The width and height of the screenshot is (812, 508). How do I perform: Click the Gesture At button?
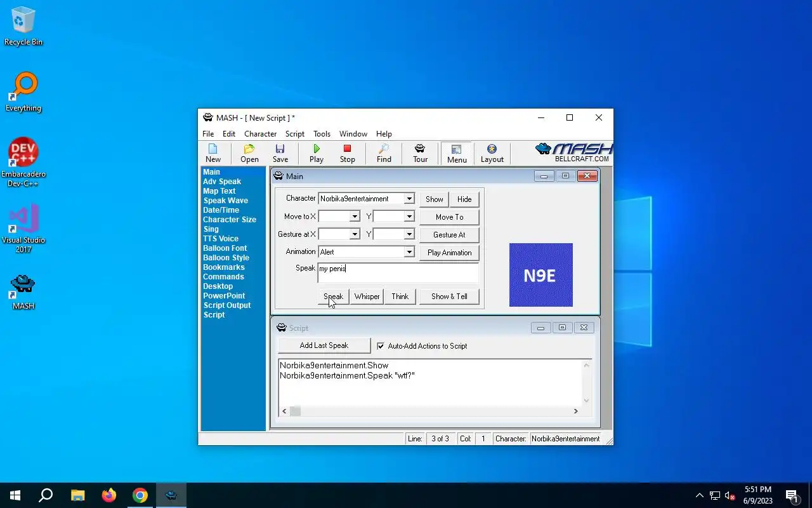pyautogui.click(x=449, y=234)
